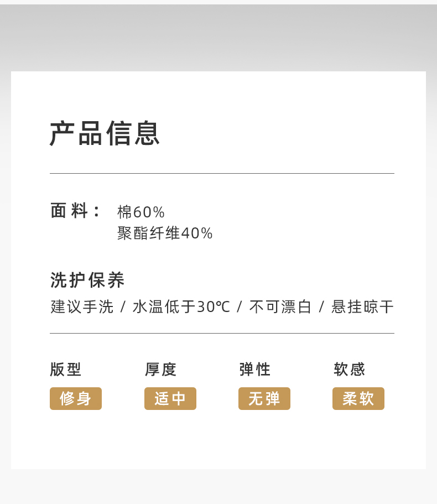Click the 修身 fit badge
Image resolution: width=437 pixels, height=504 pixels.
[76, 398]
